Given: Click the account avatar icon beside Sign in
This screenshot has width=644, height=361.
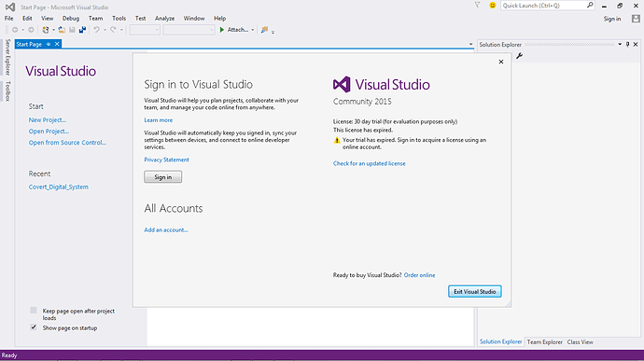Looking at the screenshot, I should (636, 19).
